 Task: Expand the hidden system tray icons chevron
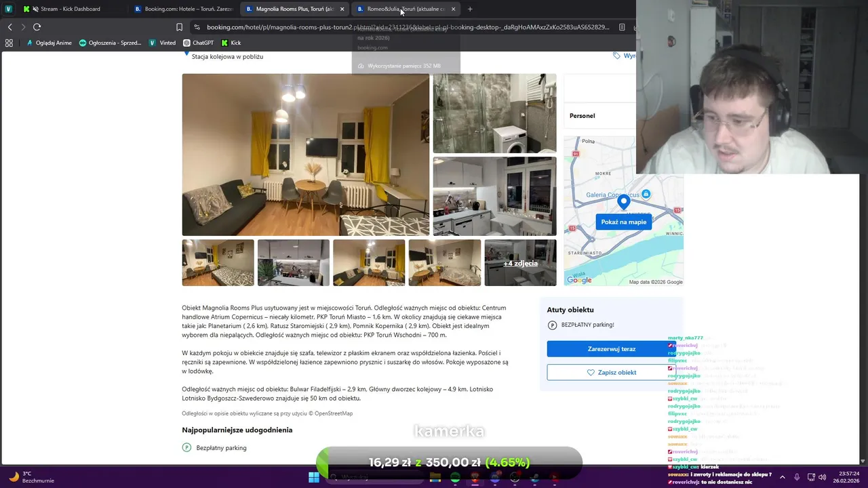(x=782, y=477)
